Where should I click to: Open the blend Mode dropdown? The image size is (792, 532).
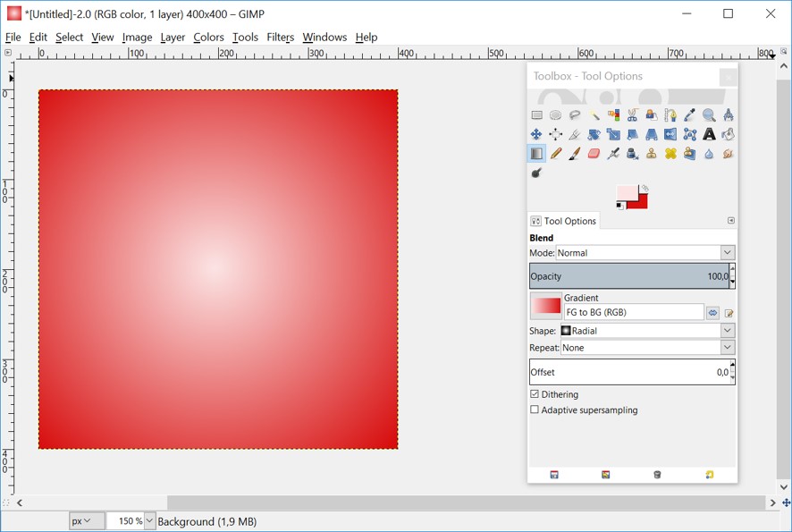tap(645, 253)
